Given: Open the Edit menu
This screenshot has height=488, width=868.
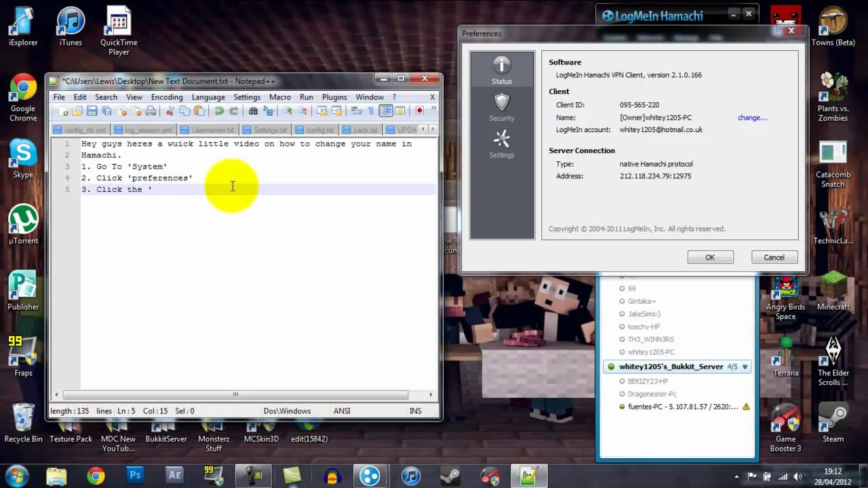Looking at the screenshot, I should [80, 97].
